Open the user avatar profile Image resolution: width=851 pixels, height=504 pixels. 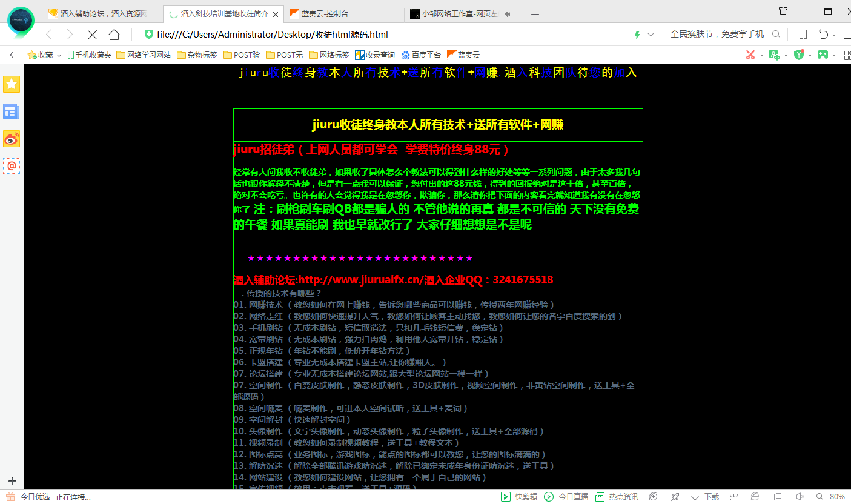[x=21, y=21]
